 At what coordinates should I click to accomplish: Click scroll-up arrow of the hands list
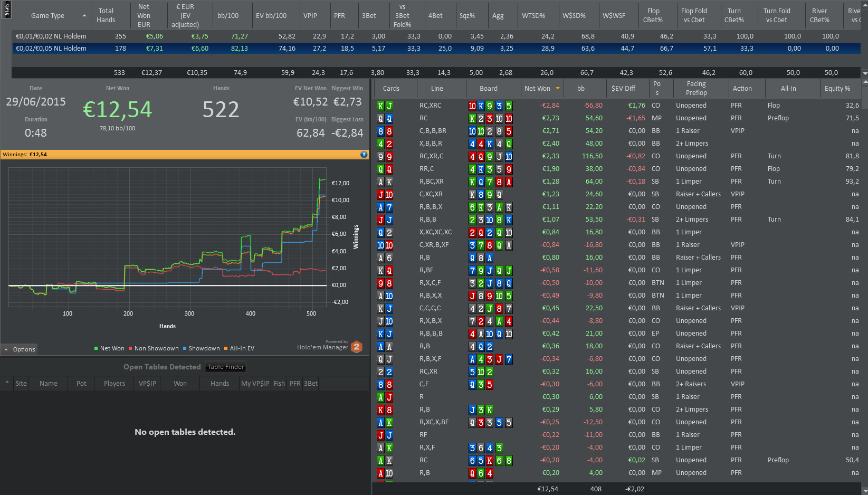(x=864, y=82)
